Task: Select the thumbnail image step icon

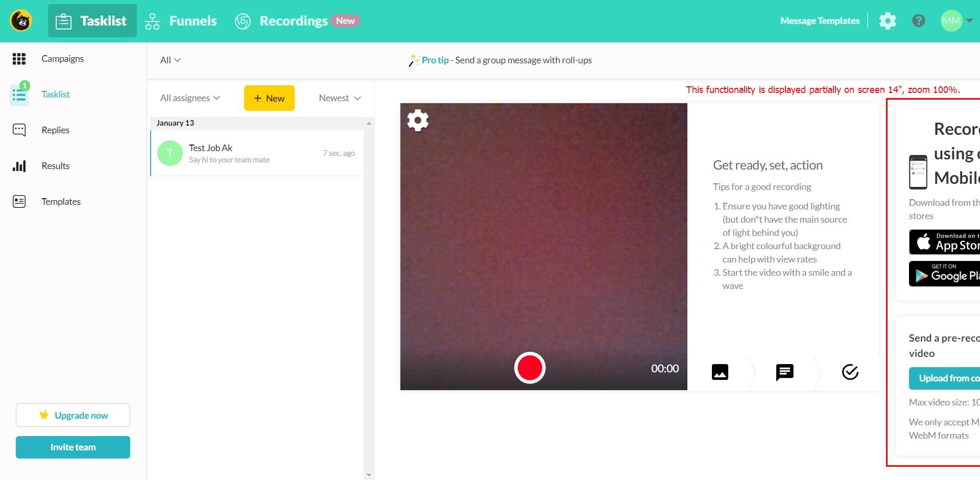Action: [720, 372]
